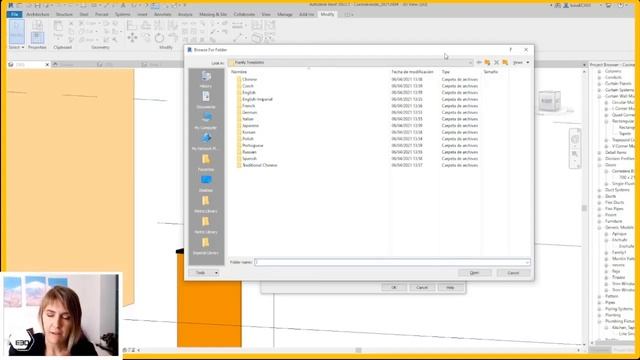Click the back arrow in Browse For Folder

pos(479,62)
